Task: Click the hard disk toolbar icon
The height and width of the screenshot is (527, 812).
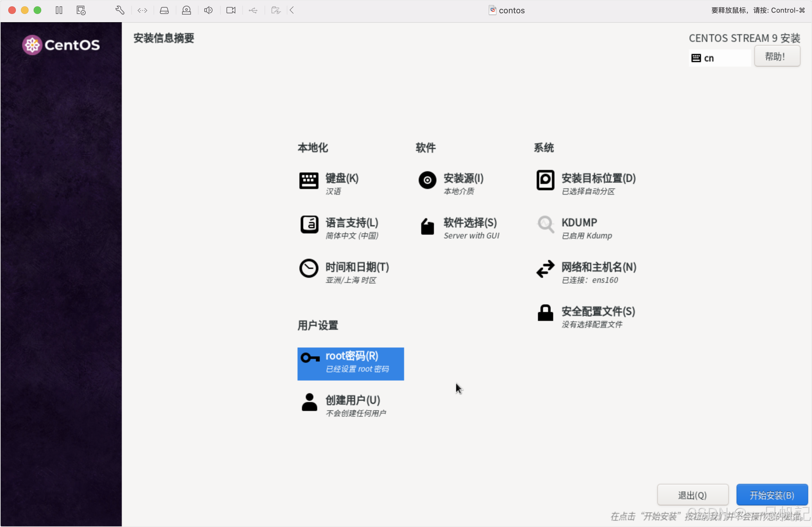Action: tap(164, 10)
